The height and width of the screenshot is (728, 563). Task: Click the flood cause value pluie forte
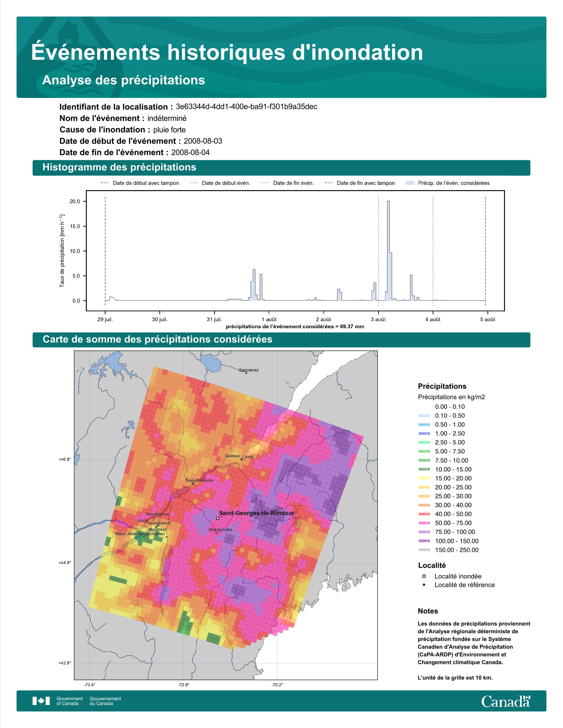point(169,130)
